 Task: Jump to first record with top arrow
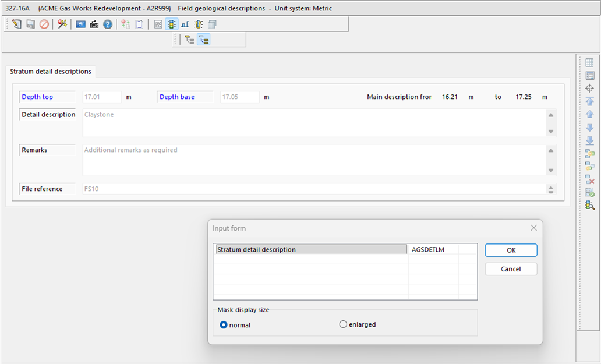pos(589,101)
